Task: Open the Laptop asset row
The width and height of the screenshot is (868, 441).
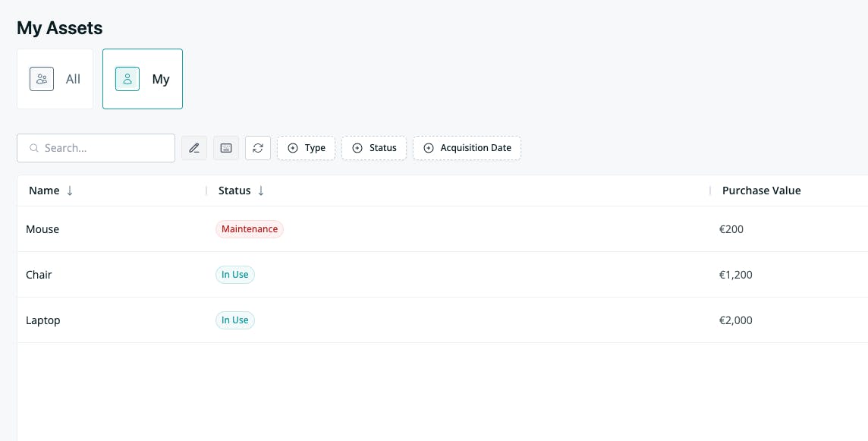Action: pyautogui.click(x=442, y=320)
